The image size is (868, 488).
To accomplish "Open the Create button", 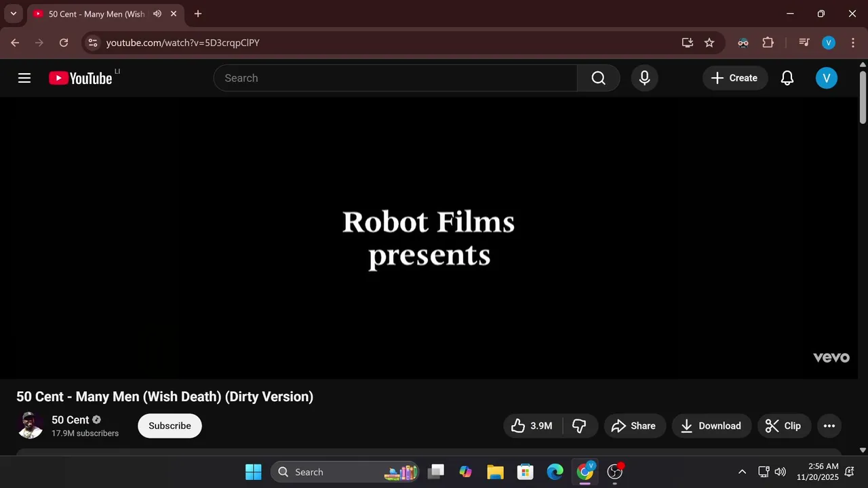I will (735, 78).
